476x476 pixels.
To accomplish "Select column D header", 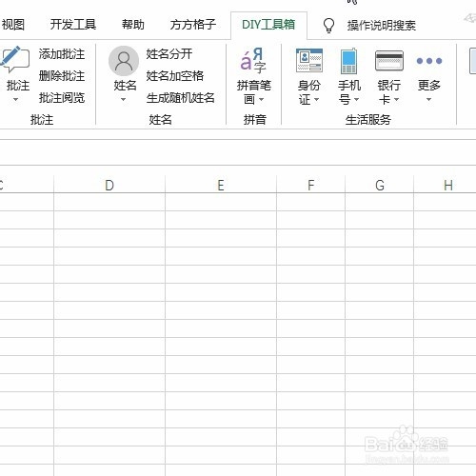I will [109, 185].
